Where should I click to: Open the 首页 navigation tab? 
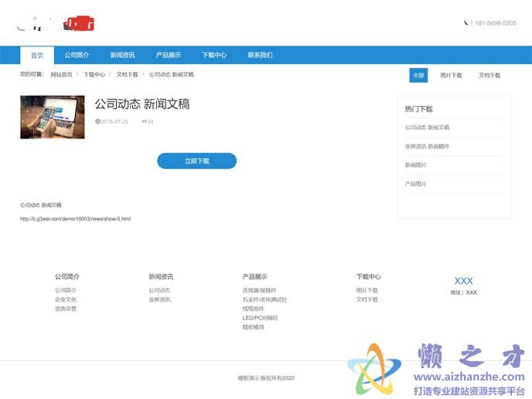37,56
